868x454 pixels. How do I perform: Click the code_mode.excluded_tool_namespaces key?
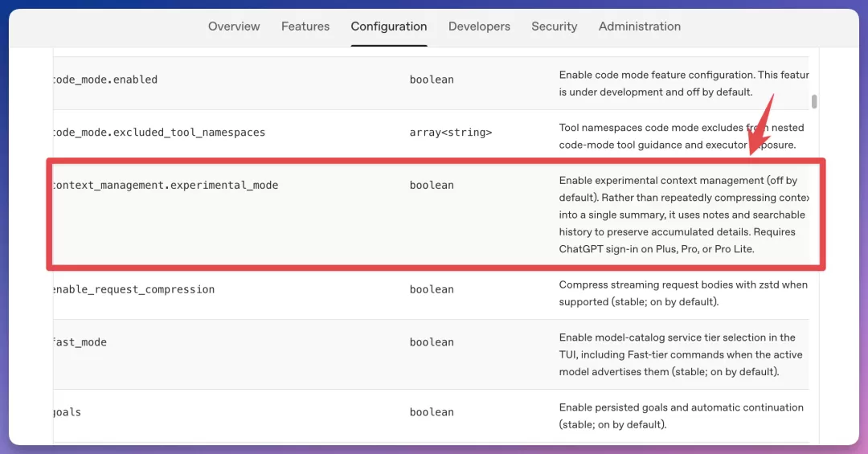[x=159, y=133]
